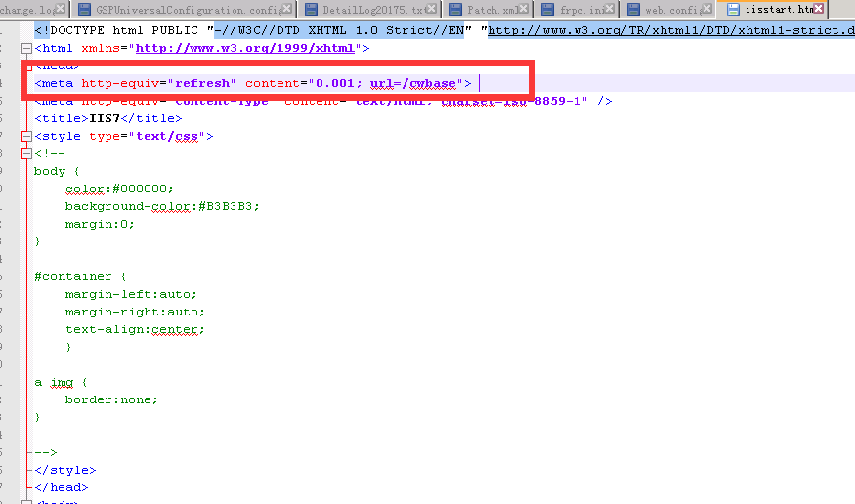Click the disk icon on the DetailLog20175 tab

(x=312, y=10)
